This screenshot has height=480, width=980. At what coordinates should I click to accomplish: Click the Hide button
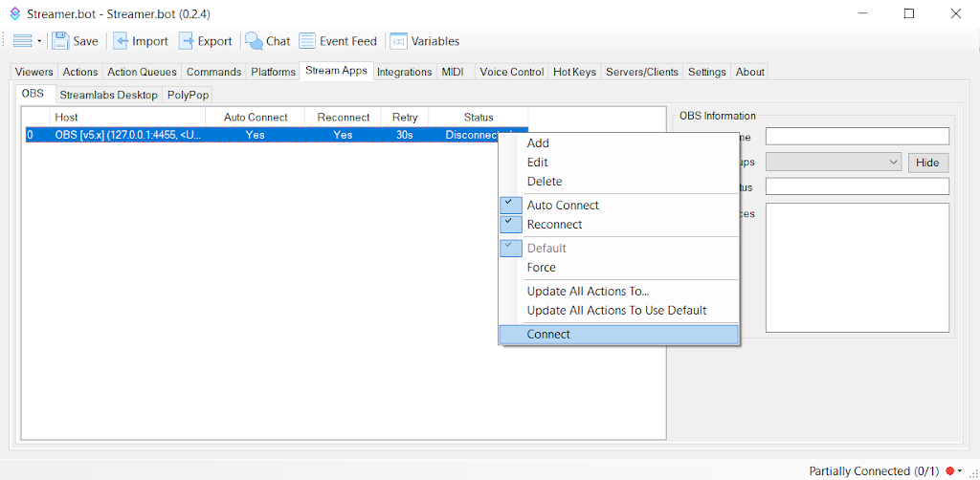coord(927,163)
